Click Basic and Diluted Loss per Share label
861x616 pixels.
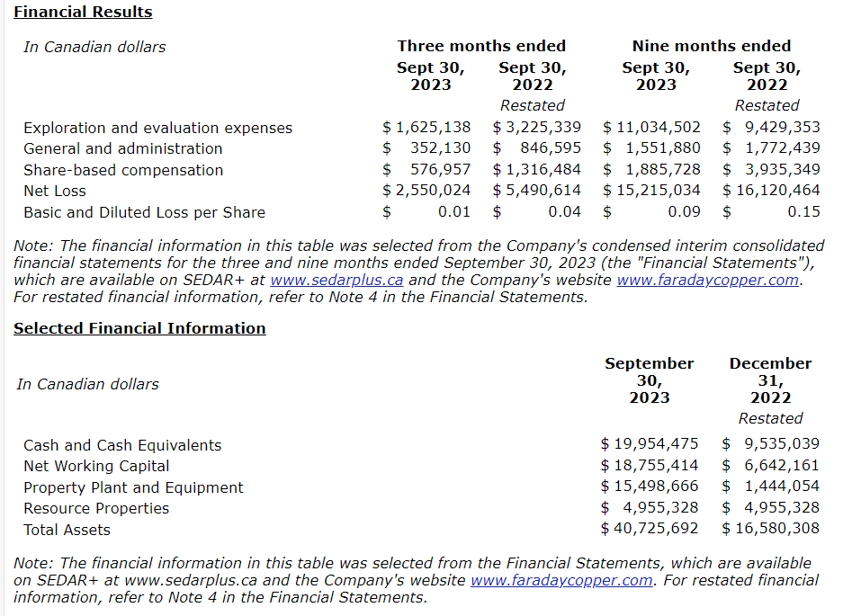[x=144, y=212]
